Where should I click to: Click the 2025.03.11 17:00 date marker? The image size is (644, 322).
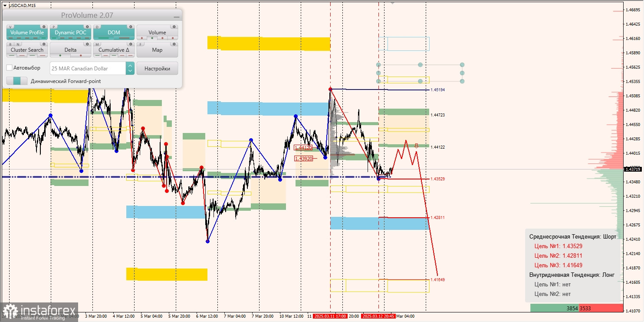tap(330, 316)
